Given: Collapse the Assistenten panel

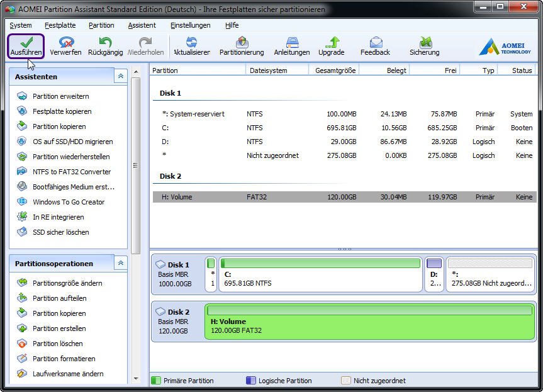Looking at the screenshot, I should pos(121,76).
